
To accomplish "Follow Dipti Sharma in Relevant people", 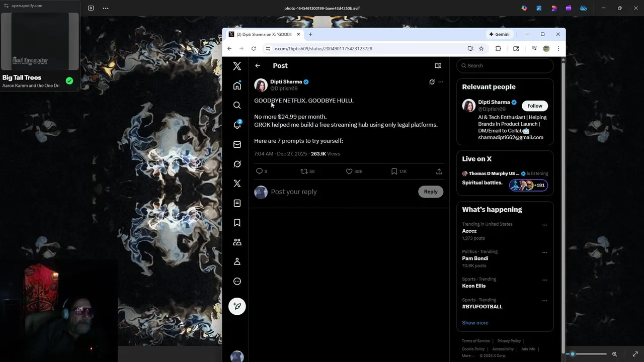I will tap(535, 106).
